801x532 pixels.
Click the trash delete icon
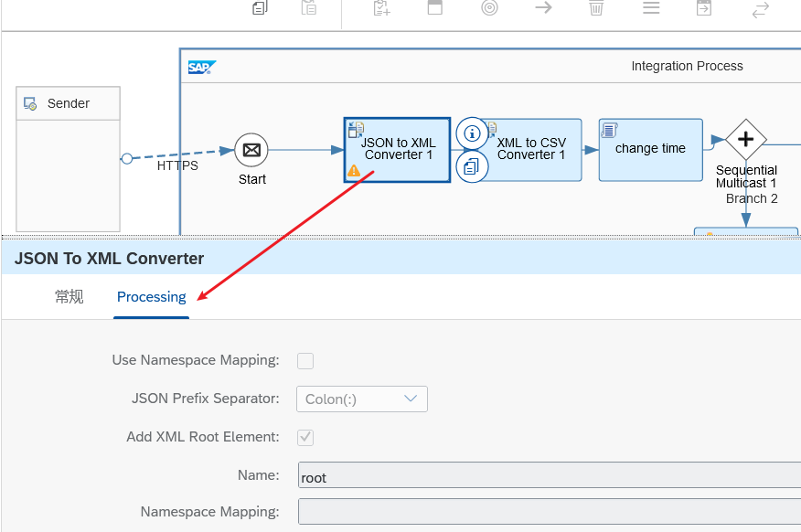[596, 8]
